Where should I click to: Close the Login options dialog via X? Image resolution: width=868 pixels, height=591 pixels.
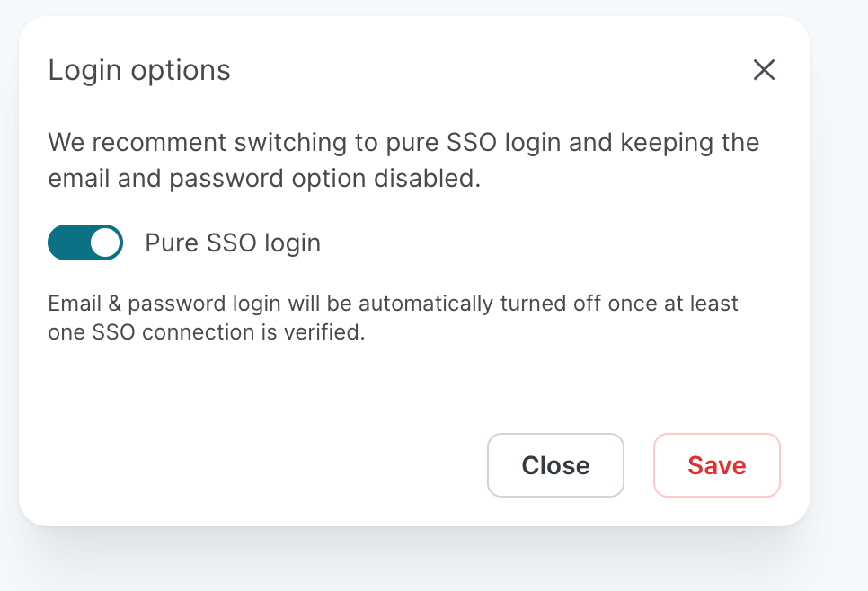(x=764, y=70)
